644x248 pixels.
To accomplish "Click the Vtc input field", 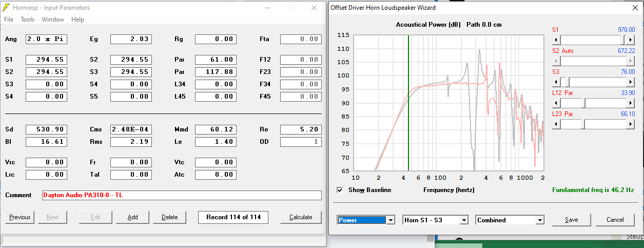I will pos(216,162).
